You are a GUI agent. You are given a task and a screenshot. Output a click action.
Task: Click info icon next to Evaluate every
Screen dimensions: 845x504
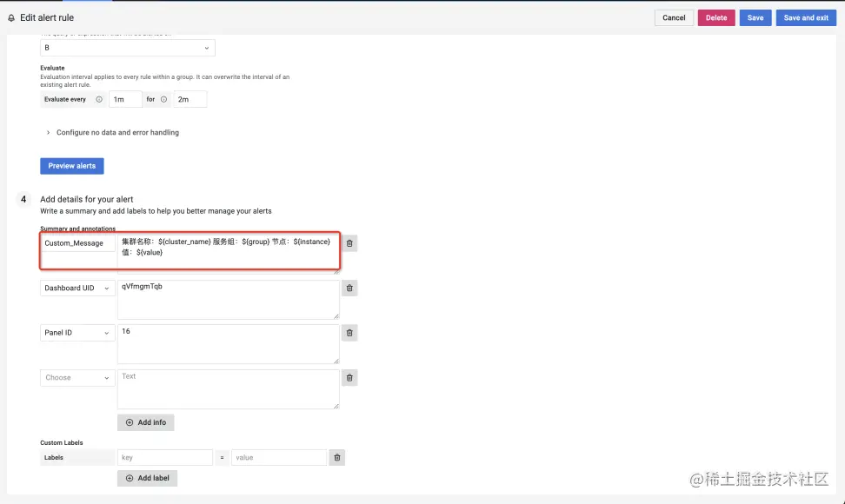click(x=99, y=99)
